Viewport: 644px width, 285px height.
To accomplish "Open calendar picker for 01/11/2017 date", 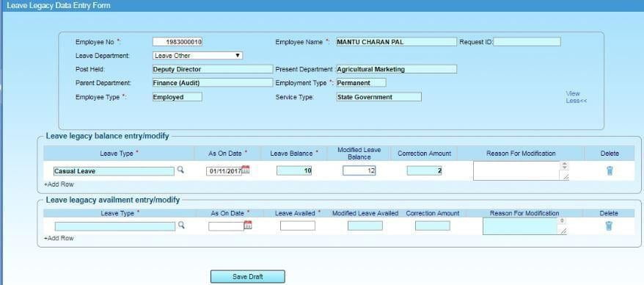I will (246, 170).
